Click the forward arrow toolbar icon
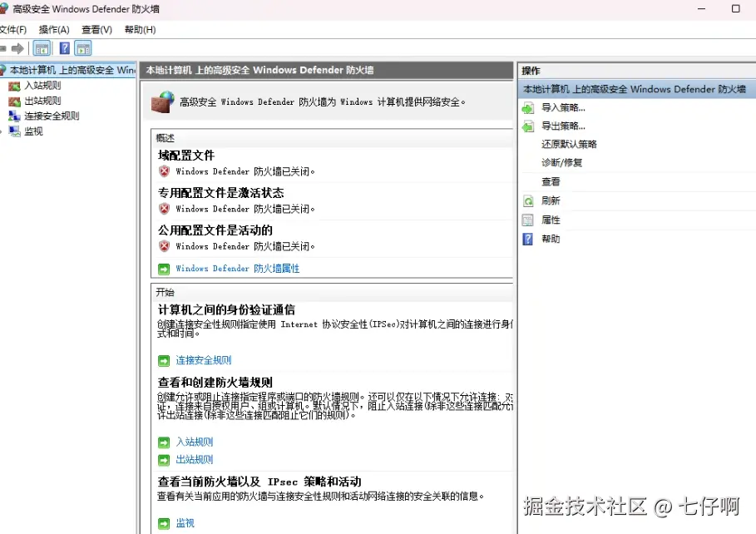Screen dimensions: 756x534 tap(17, 48)
